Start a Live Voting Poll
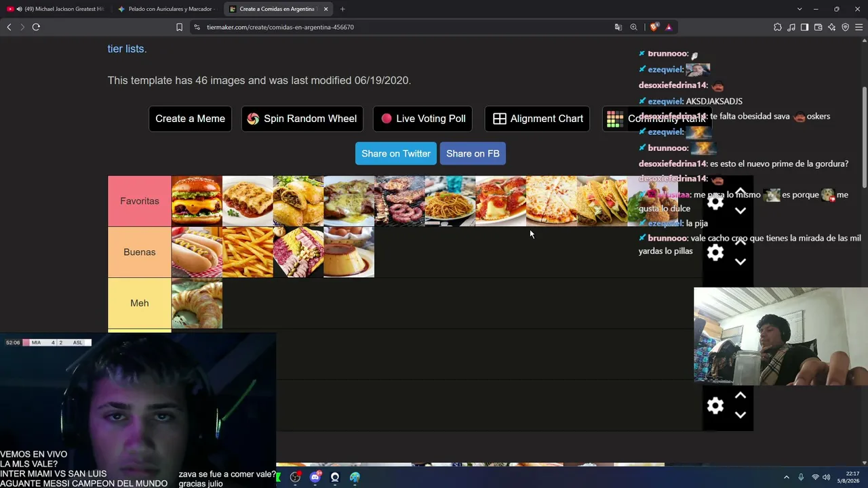Viewport: 868px width, 488px height. [x=423, y=119]
